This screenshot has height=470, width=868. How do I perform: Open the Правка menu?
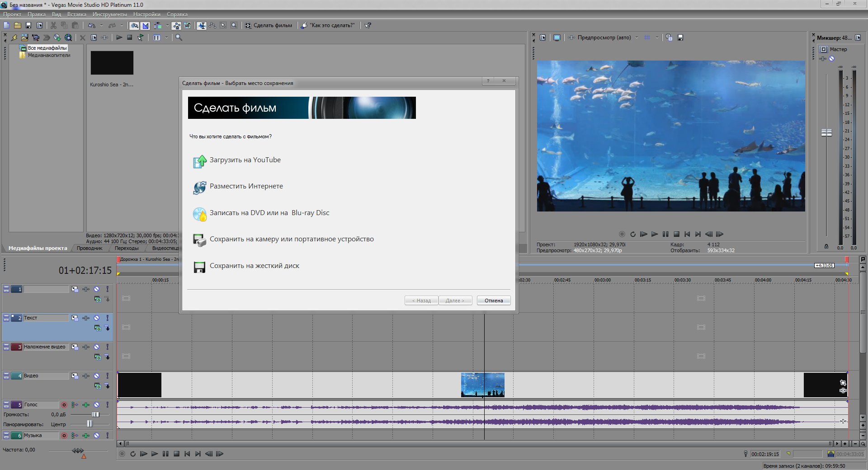tap(37, 14)
